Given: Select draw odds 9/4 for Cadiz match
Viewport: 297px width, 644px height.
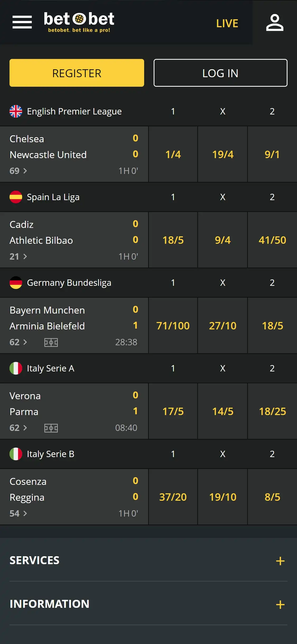Looking at the screenshot, I should tap(223, 240).
